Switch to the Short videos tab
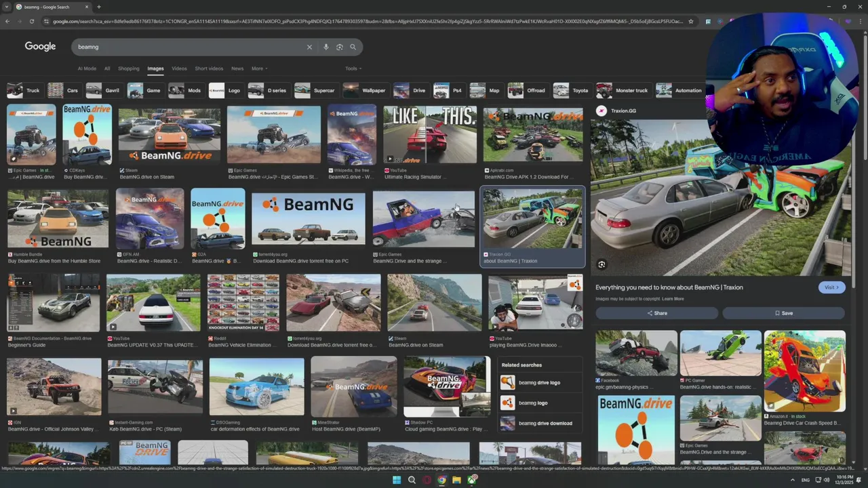This screenshot has width=868, height=488. click(x=209, y=68)
